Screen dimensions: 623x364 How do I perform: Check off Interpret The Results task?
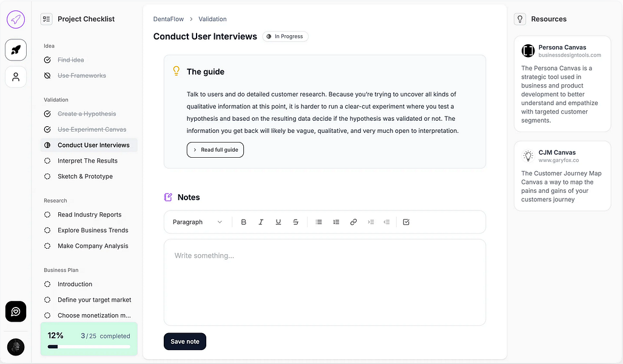tap(47, 161)
